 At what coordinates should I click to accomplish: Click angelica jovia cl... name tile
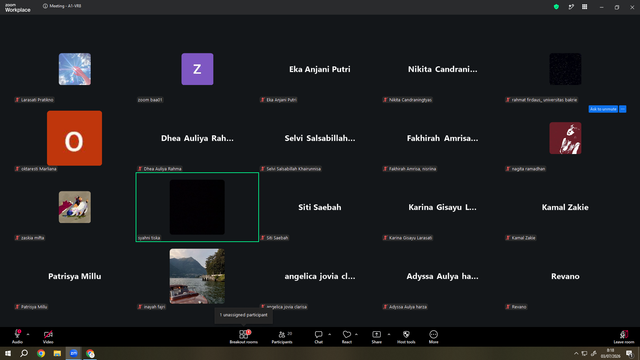320,276
